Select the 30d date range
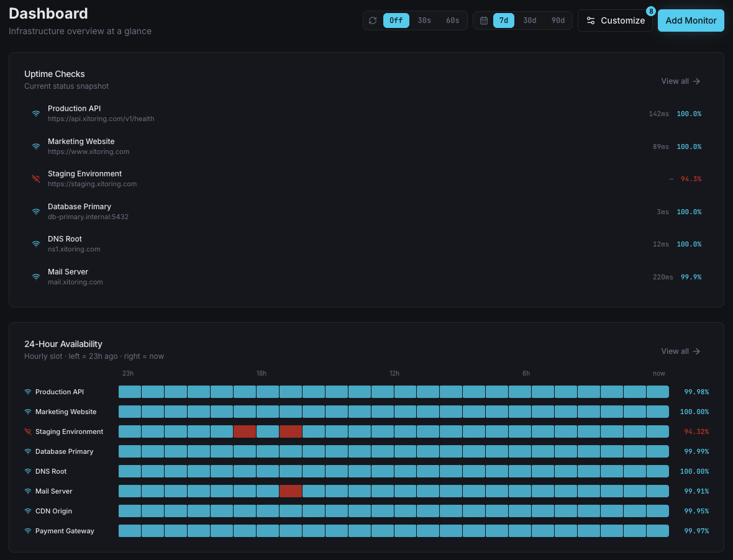This screenshot has width=733, height=560. click(529, 20)
